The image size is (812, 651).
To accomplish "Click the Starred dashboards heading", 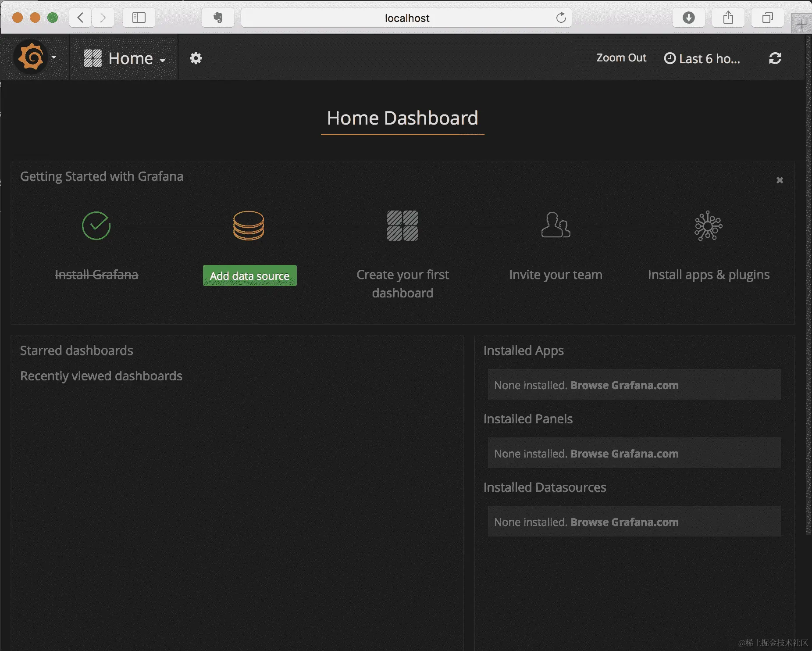I will pyautogui.click(x=77, y=351).
